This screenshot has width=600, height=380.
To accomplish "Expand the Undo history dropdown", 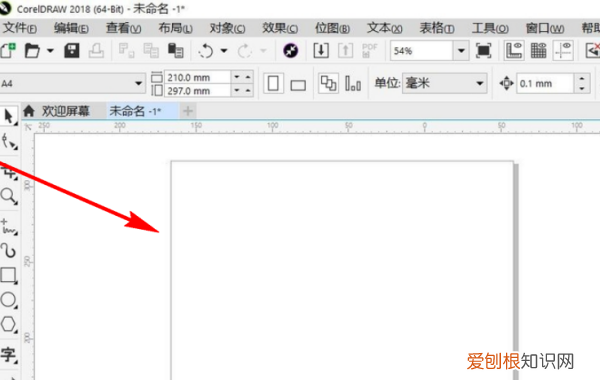I will click(x=224, y=51).
